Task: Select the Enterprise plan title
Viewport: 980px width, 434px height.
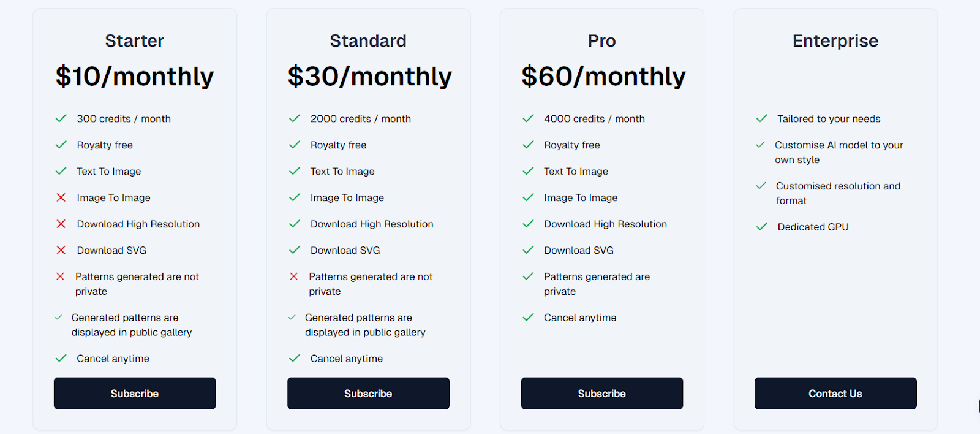Action: point(835,41)
